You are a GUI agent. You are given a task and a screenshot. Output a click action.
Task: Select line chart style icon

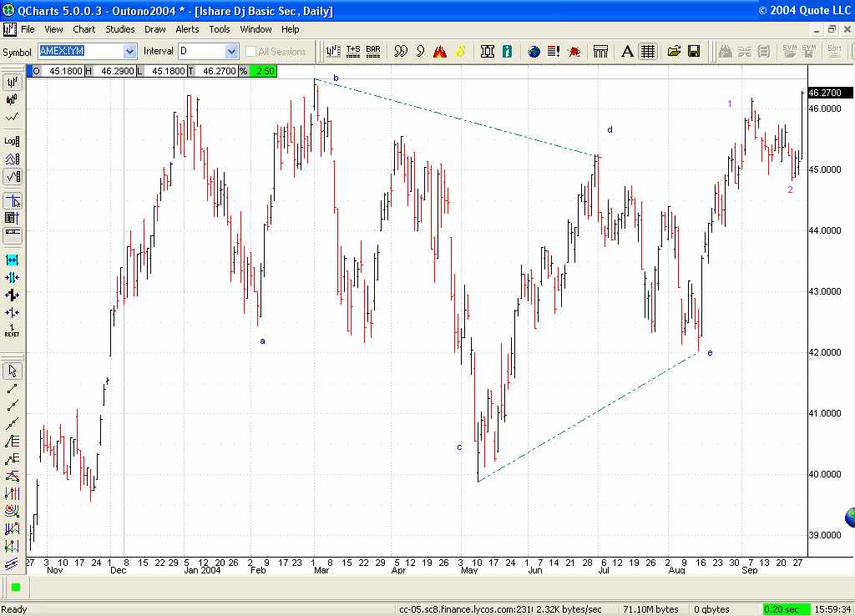12,117
